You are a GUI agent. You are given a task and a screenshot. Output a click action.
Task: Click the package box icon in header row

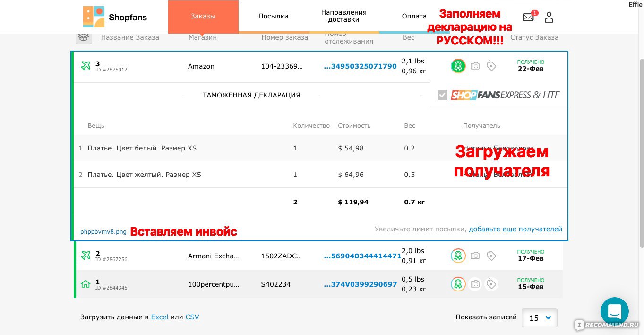click(x=84, y=37)
